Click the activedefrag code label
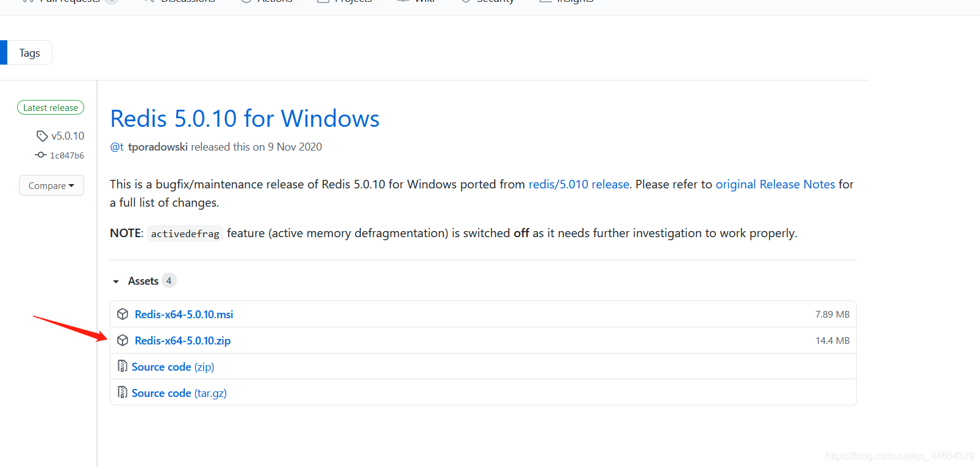The height and width of the screenshot is (467, 980). [185, 233]
